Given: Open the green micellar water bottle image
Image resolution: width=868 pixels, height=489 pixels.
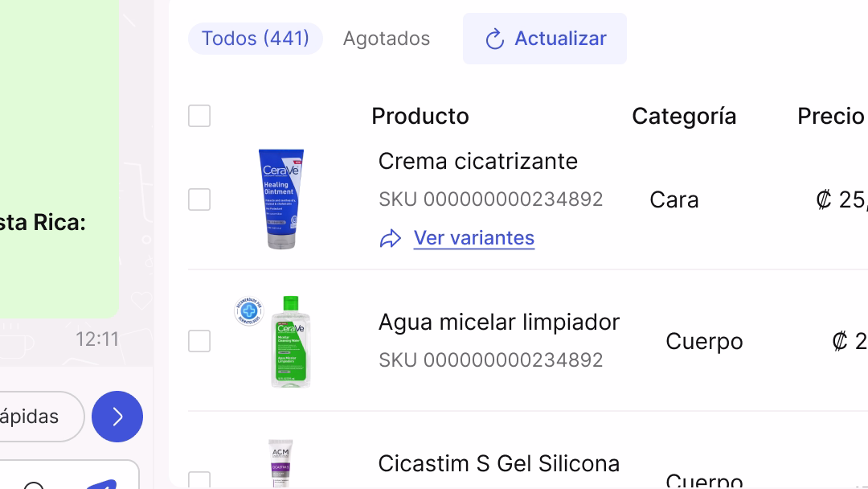Looking at the screenshot, I should click(290, 342).
